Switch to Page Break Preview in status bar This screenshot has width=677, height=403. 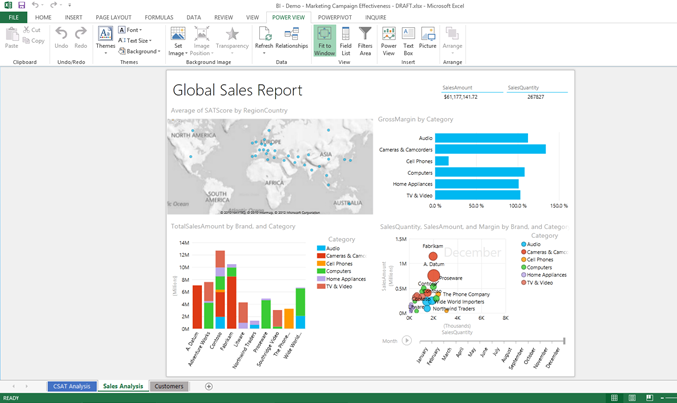point(649,398)
